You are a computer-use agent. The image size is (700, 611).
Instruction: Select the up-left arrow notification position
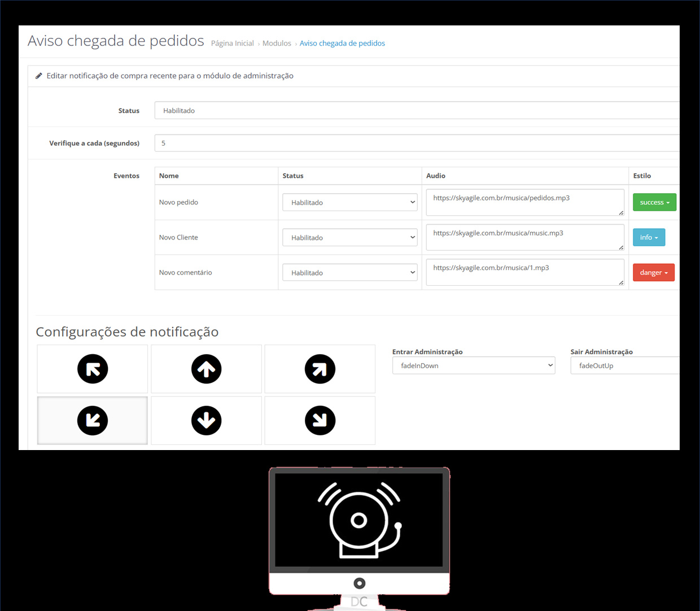(x=93, y=369)
